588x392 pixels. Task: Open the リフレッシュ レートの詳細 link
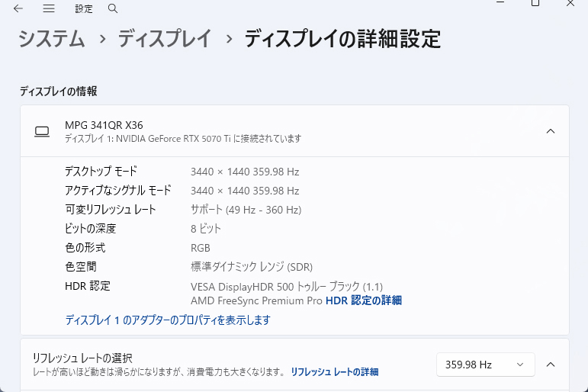pos(335,371)
